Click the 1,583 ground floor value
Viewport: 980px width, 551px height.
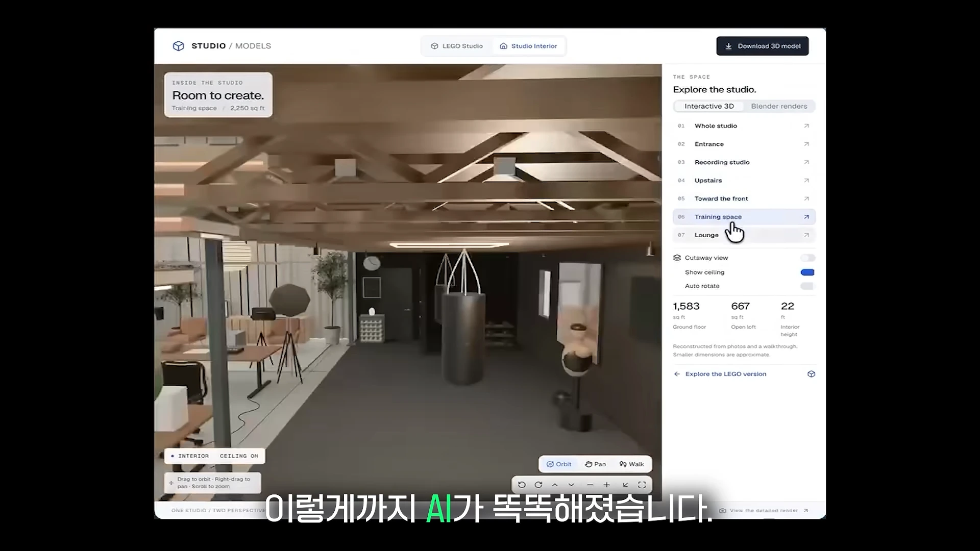point(686,306)
